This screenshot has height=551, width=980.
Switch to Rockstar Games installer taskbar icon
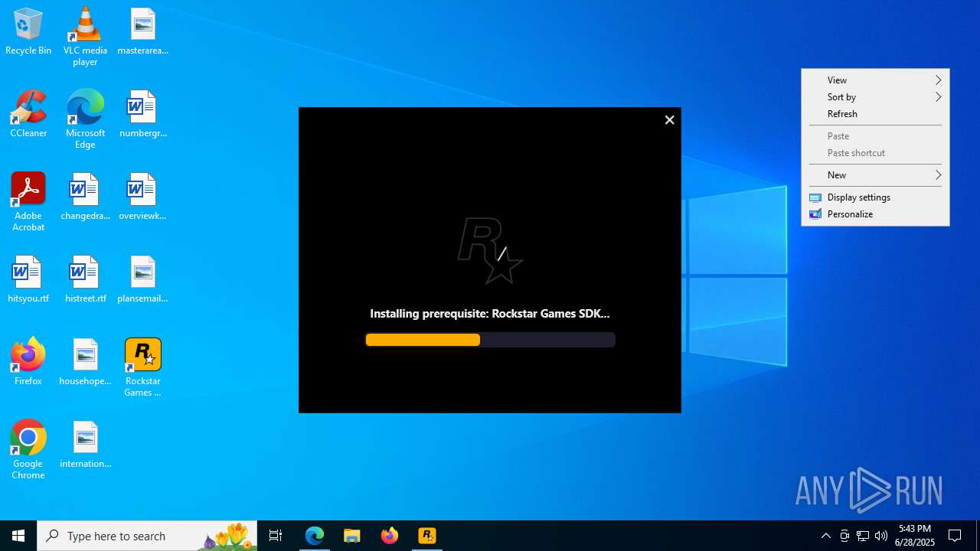tap(427, 536)
